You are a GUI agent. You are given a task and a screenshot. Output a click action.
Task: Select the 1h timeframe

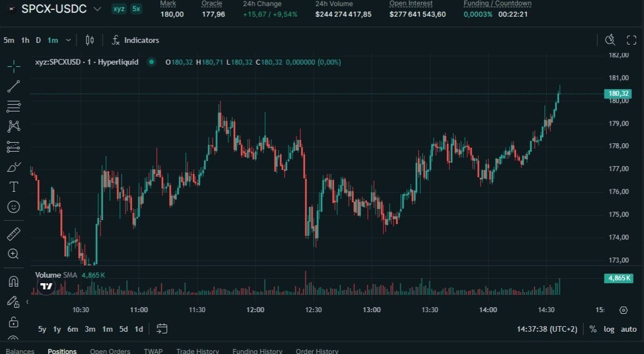point(25,40)
